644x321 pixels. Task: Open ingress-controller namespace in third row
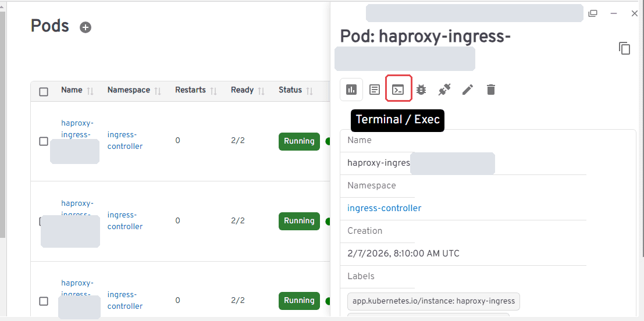pyautogui.click(x=125, y=301)
